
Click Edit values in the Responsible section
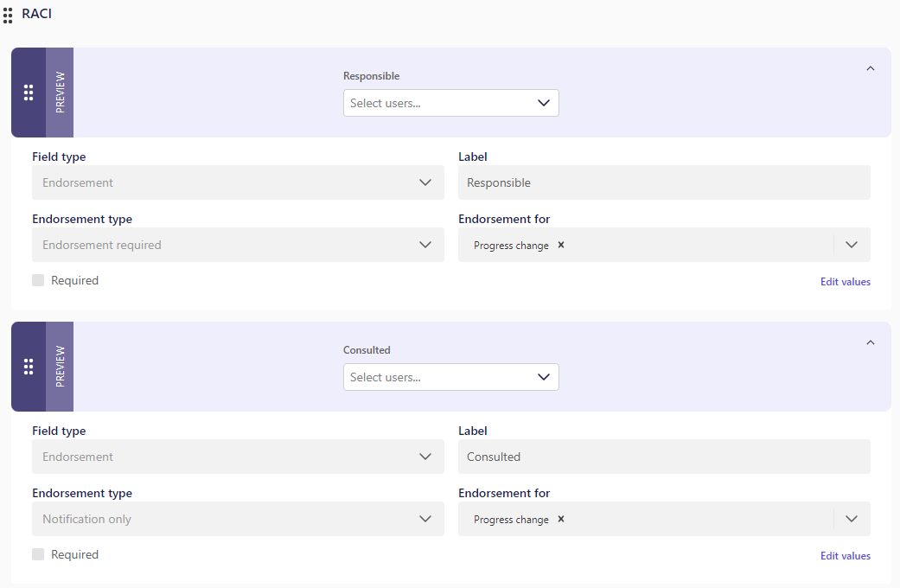[x=845, y=281]
